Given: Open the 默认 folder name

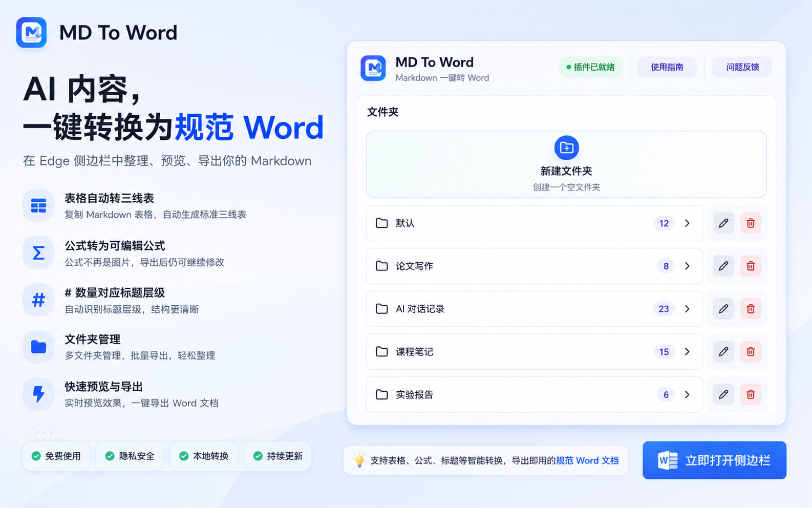Looking at the screenshot, I should click(405, 223).
